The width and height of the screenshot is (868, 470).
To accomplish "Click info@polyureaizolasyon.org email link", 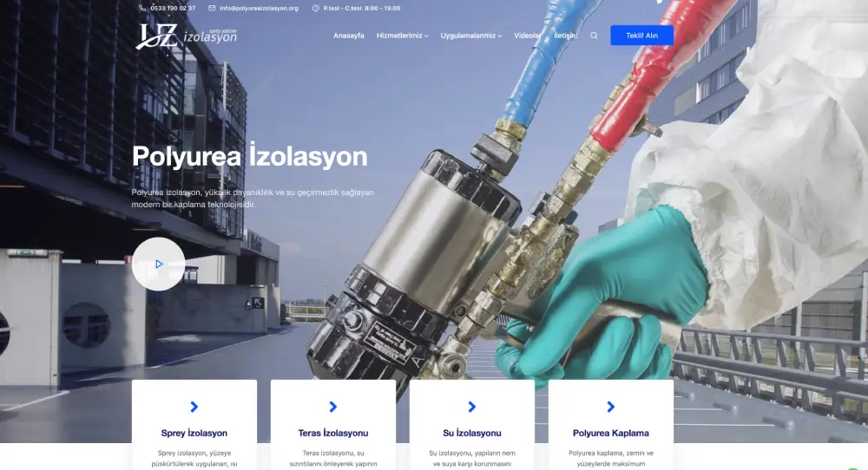I will point(259,9).
